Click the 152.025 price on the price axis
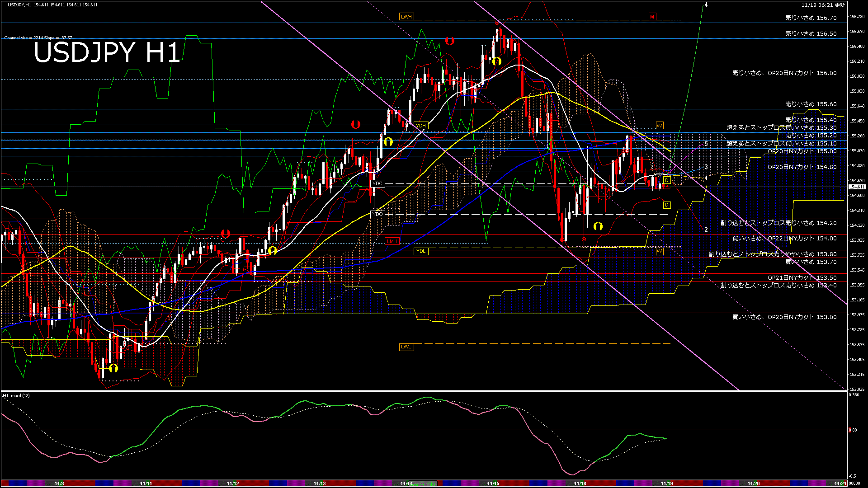This screenshot has height=488, width=868. (x=857, y=389)
